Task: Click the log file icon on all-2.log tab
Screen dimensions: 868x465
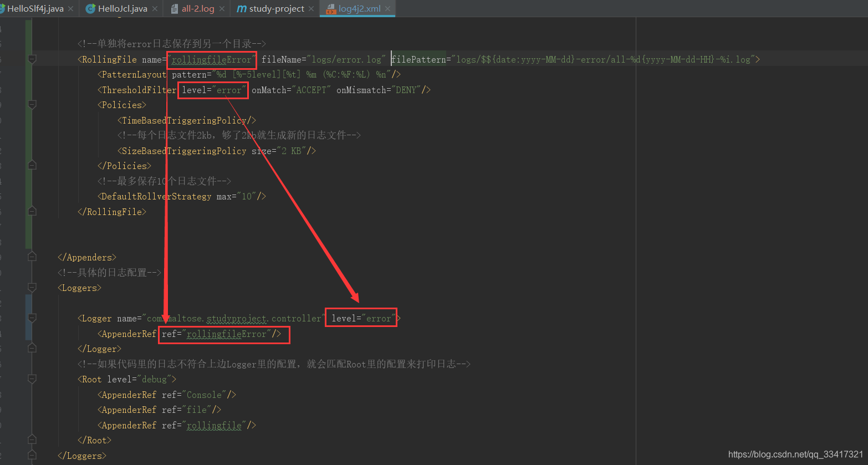Action: click(x=175, y=9)
